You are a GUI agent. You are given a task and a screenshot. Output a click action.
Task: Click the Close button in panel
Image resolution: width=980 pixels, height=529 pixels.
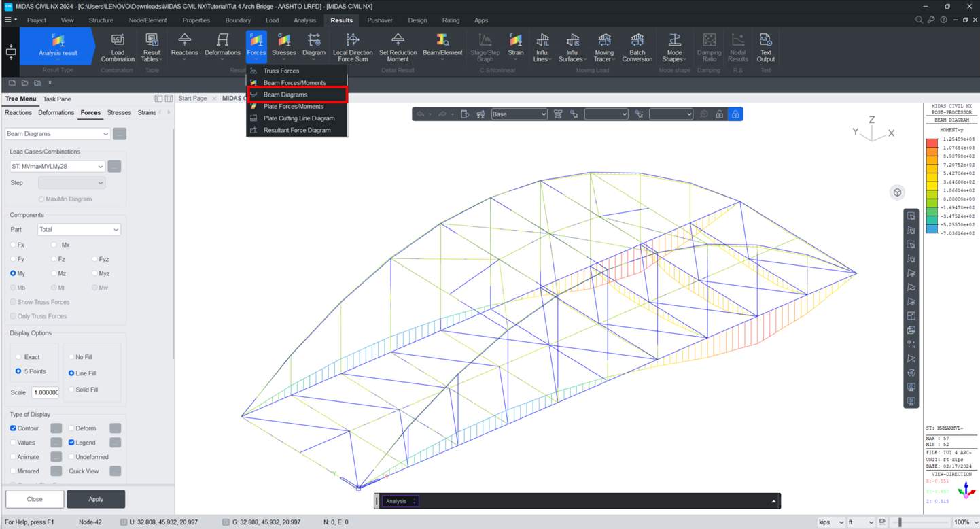coord(35,499)
